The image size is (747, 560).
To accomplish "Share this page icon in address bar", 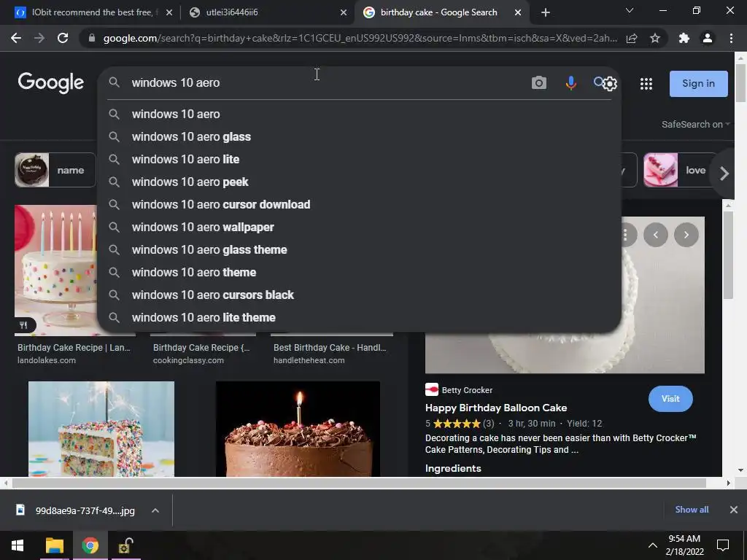I will pyautogui.click(x=632, y=38).
